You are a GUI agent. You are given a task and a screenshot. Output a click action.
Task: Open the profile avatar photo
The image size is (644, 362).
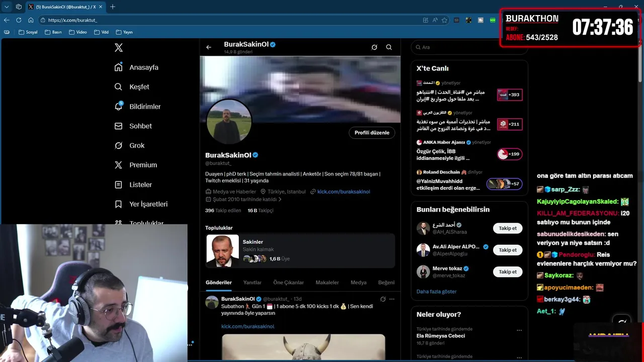229,122
